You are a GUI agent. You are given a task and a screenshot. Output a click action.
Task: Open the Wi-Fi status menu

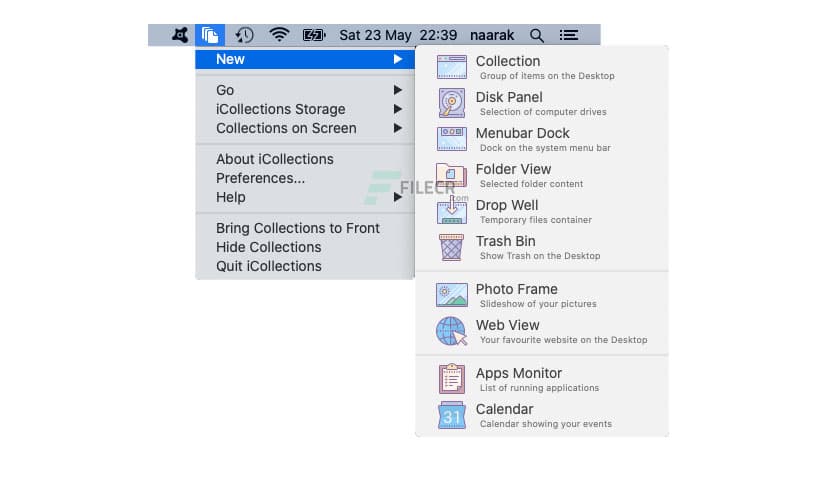point(279,35)
